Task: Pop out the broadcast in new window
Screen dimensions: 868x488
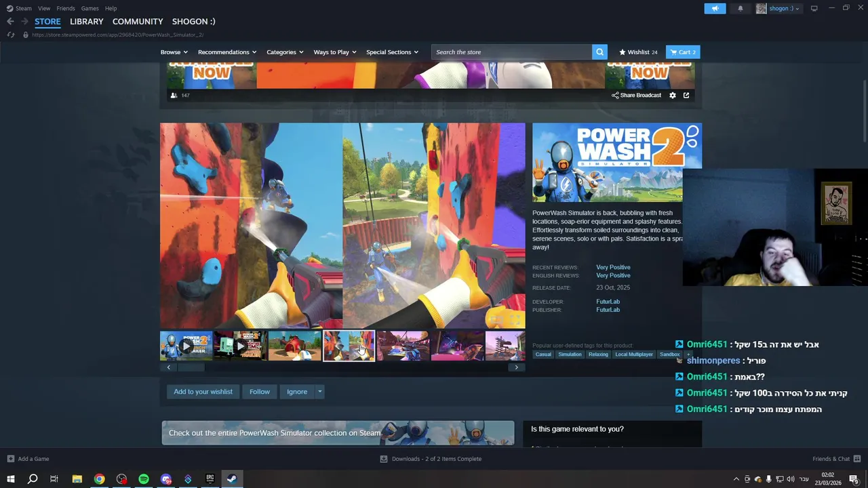Action: click(x=686, y=96)
